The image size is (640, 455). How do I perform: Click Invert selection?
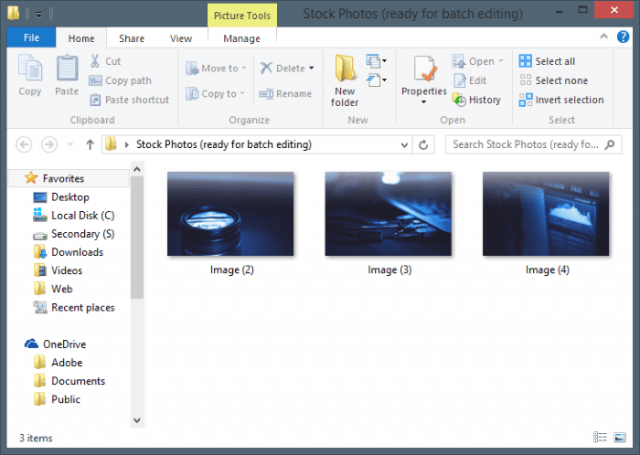[561, 100]
